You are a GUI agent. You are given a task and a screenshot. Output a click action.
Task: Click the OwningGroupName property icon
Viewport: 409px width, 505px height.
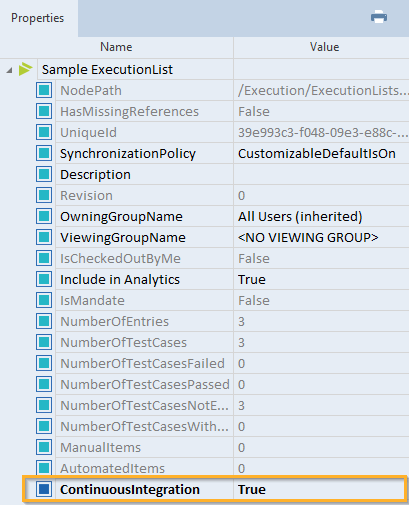[44, 216]
